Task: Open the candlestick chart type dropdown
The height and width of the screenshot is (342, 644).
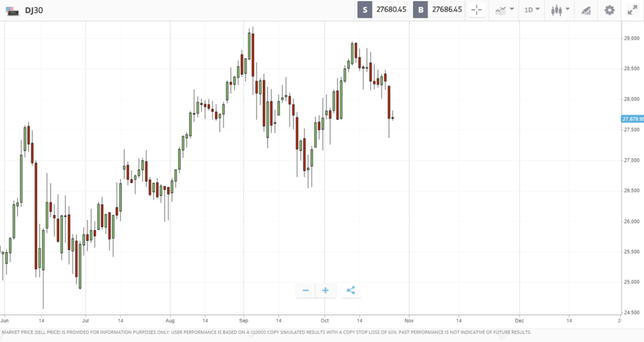Action: 560,10
